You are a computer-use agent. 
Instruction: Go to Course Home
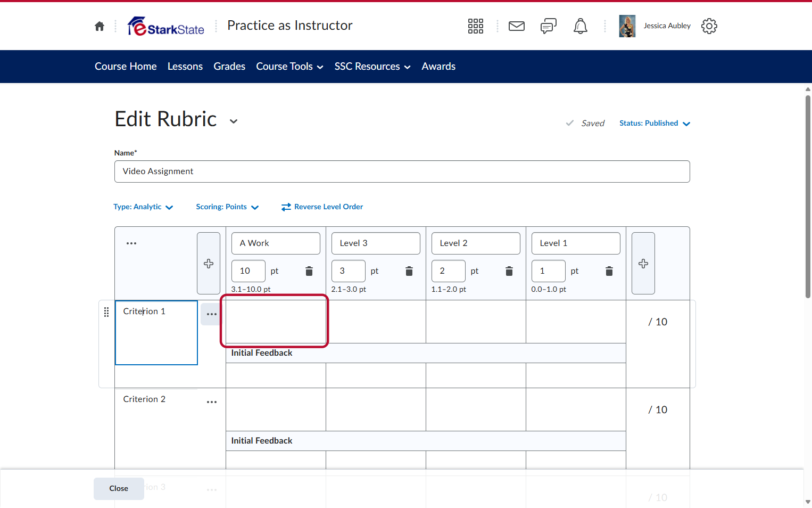(x=126, y=67)
